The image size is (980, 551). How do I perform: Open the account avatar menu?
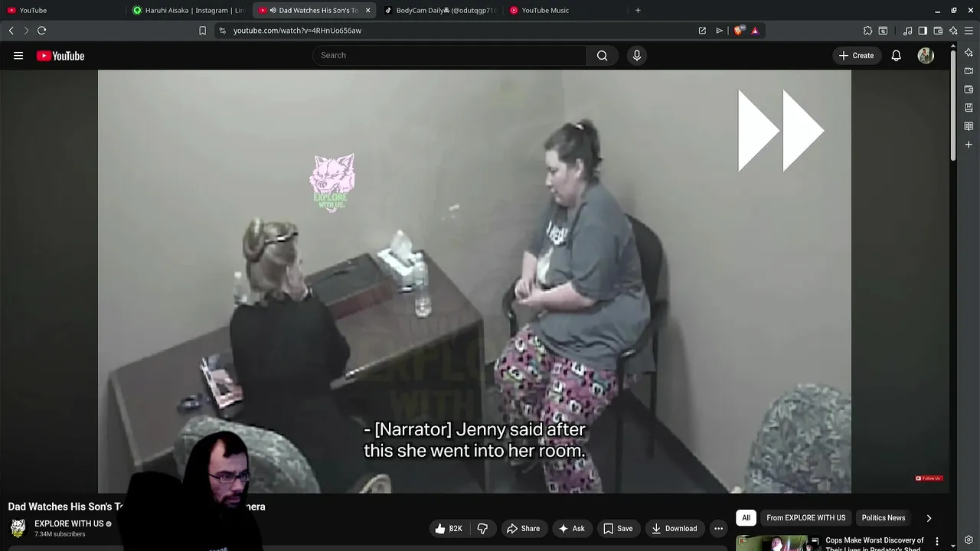click(x=926, y=55)
